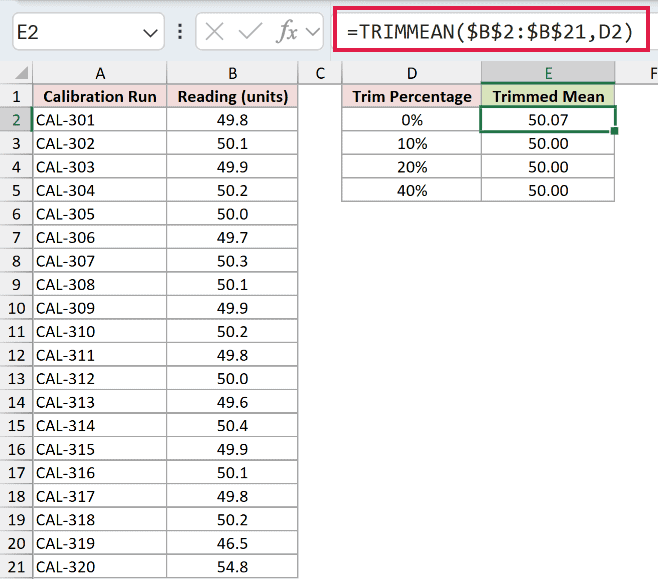Select row 10 header
The height and width of the screenshot is (579, 658).
(16, 308)
